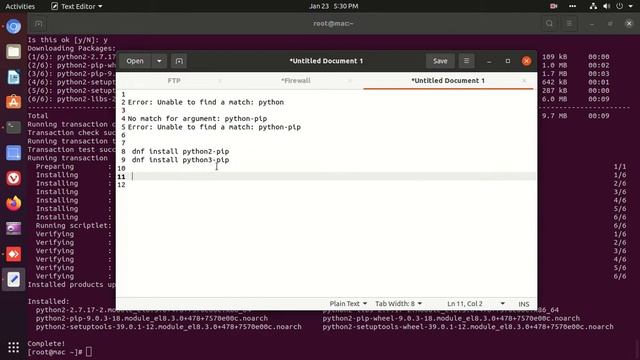Open the Activities overview
Viewport: 640px width, 360px height.
20,6
